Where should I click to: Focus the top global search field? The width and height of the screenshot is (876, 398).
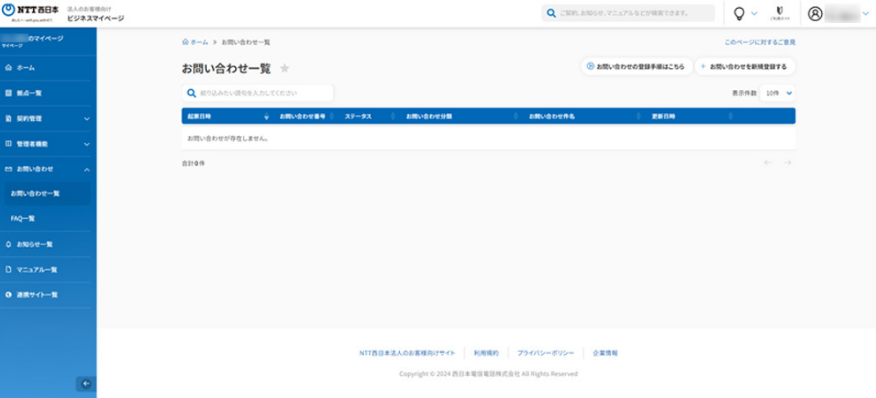[x=628, y=13]
